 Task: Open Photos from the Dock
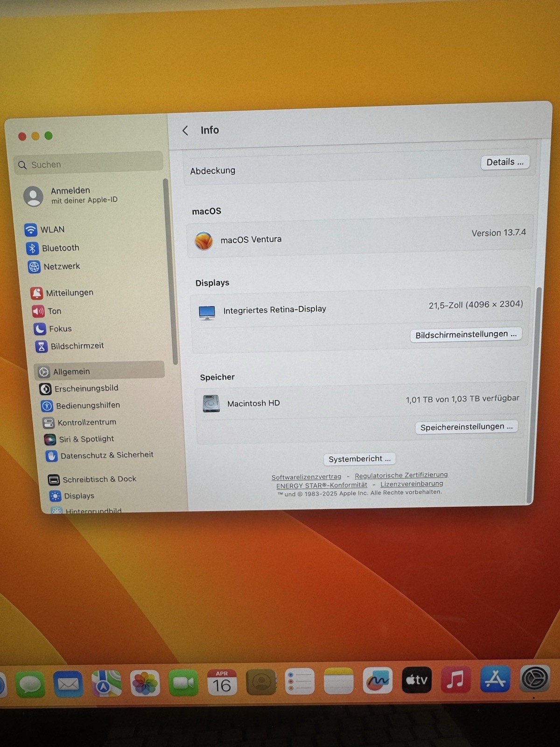(145, 683)
